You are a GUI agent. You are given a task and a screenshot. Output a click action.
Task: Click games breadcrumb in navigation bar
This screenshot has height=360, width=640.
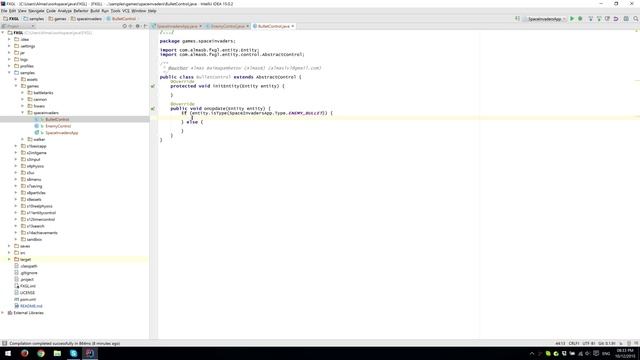58,19
